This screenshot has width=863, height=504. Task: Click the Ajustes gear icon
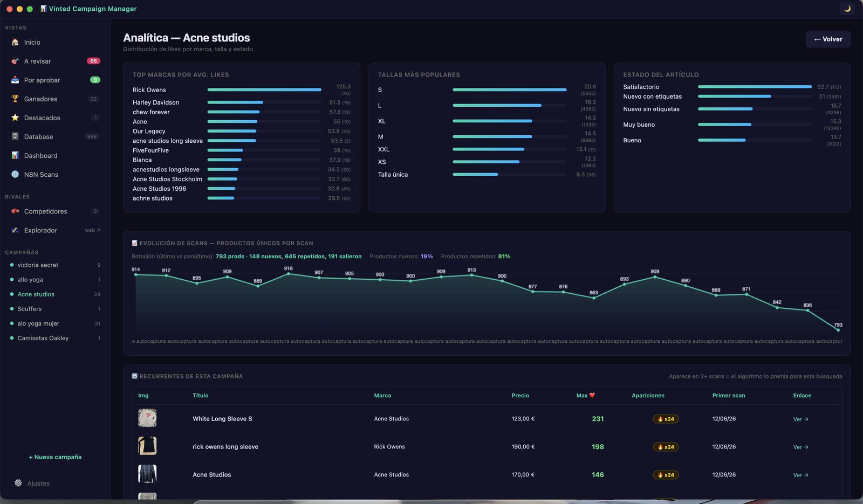(x=18, y=483)
